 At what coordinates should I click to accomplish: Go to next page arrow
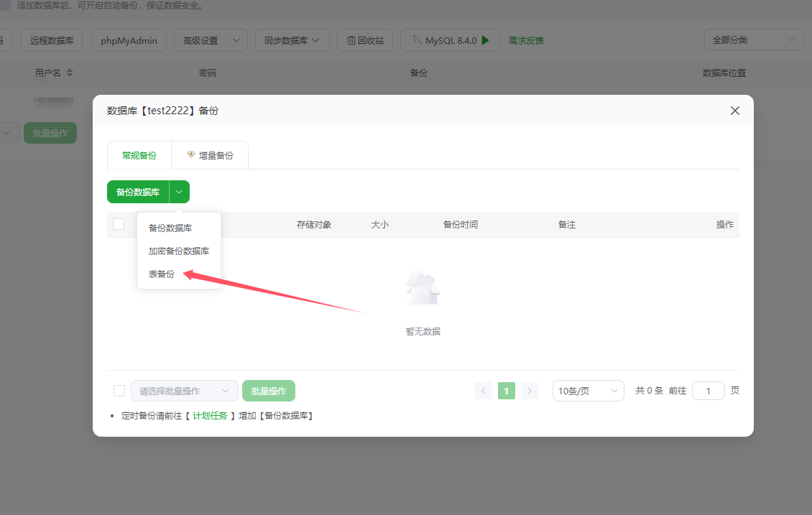tap(530, 391)
